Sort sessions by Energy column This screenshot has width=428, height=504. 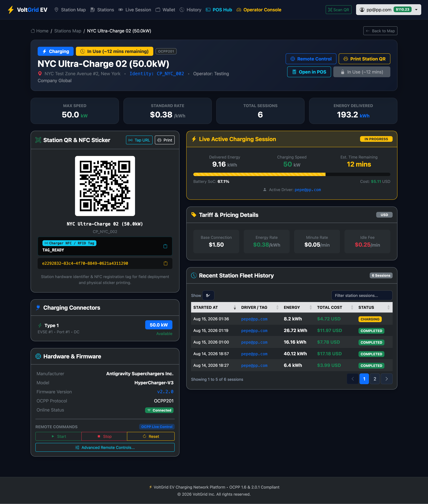pos(298,307)
